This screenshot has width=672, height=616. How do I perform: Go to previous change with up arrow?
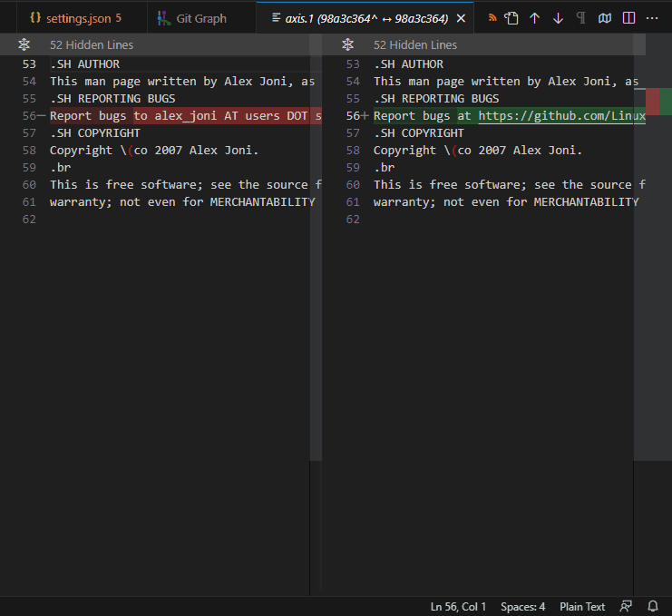pyautogui.click(x=534, y=18)
